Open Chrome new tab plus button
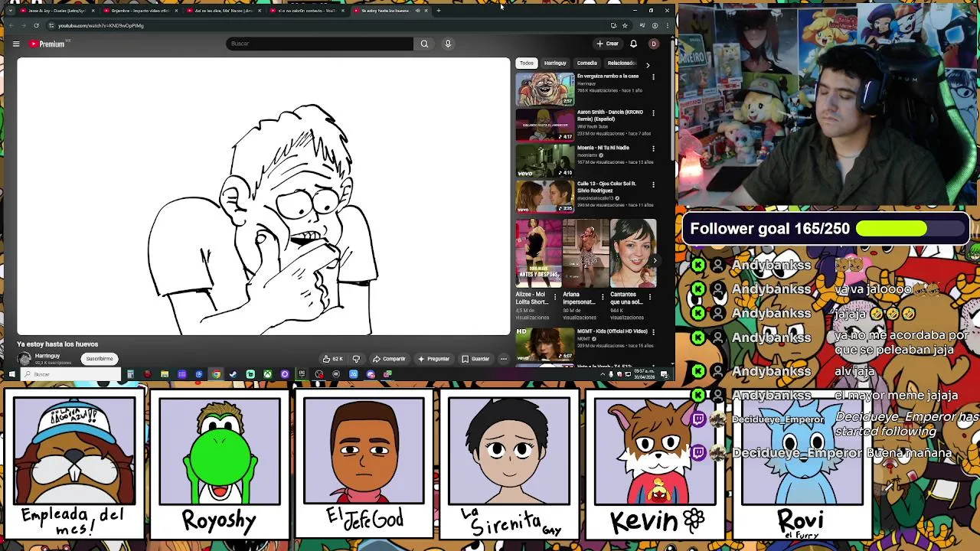 (x=438, y=11)
